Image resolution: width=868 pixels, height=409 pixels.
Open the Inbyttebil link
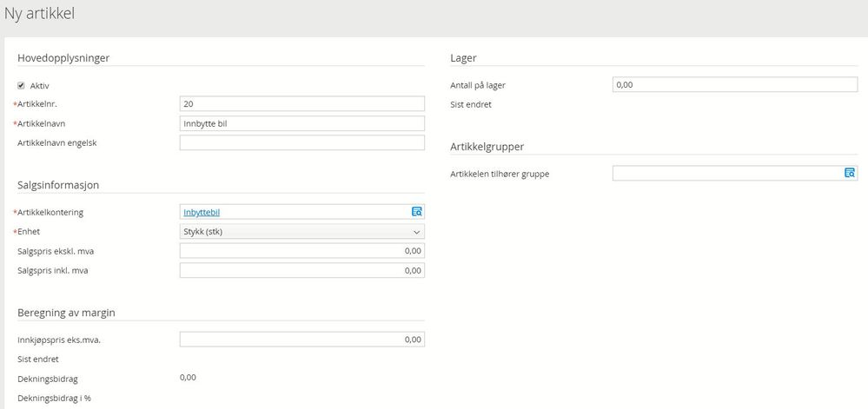point(201,213)
